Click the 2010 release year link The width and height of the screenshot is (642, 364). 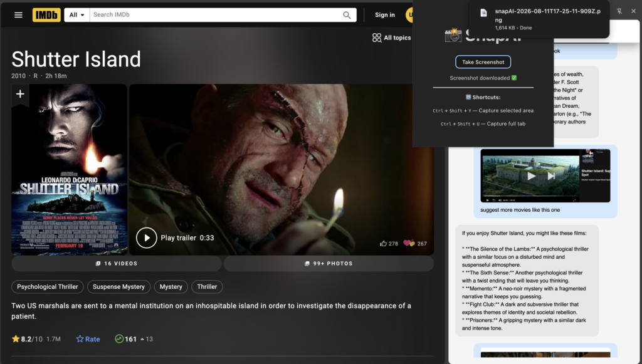tap(18, 76)
